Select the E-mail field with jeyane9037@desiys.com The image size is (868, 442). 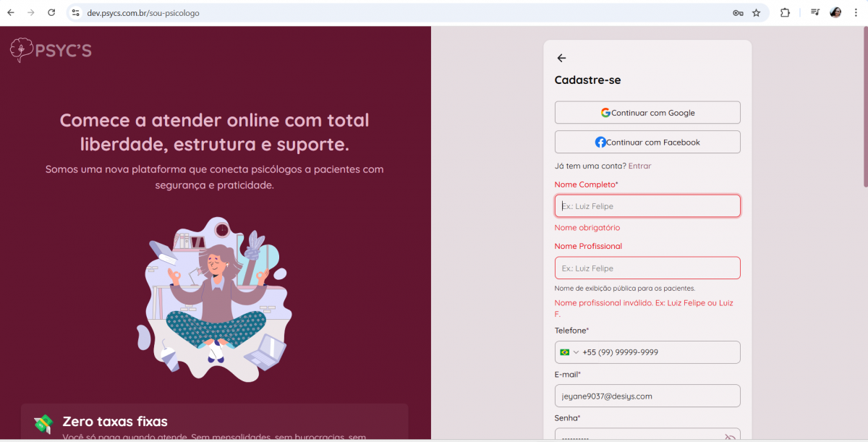[x=647, y=396]
